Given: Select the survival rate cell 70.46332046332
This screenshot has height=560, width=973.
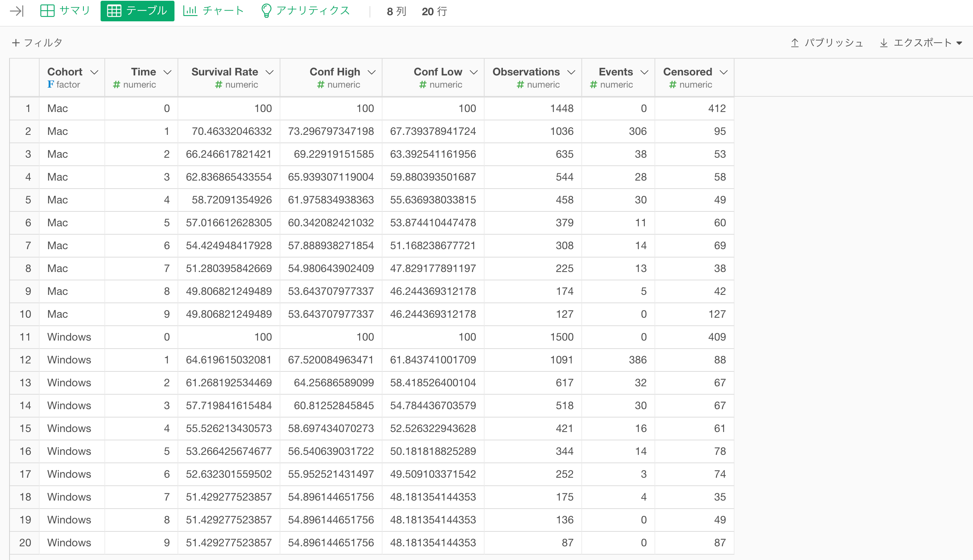Looking at the screenshot, I should pos(229,131).
